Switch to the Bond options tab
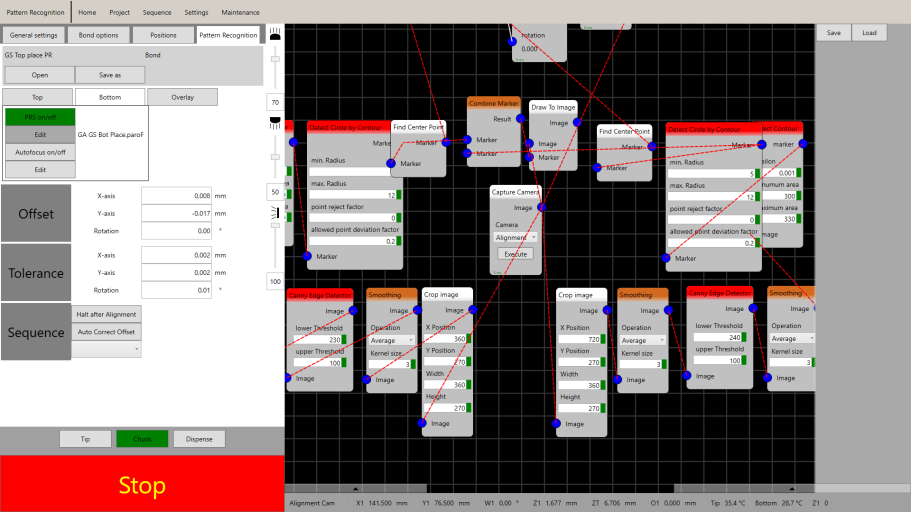Image resolution: width=911 pixels, height=512 pixels. [99, 35]
